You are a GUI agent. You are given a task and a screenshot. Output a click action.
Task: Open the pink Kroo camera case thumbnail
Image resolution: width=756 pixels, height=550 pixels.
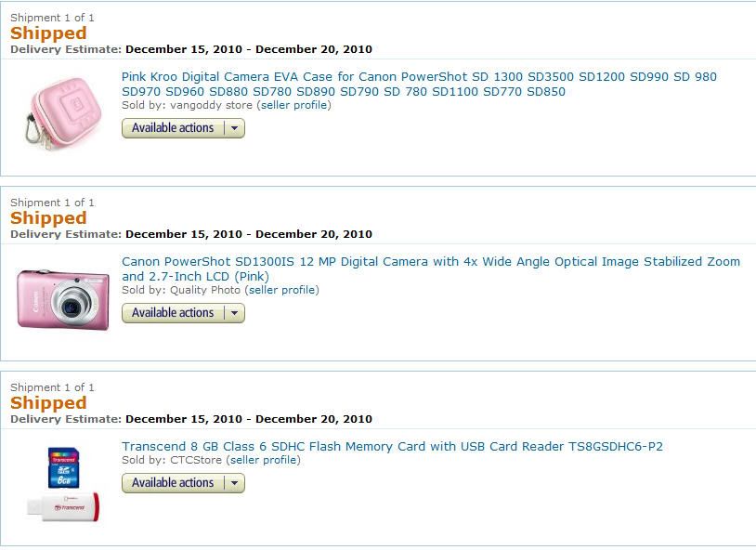[62, 112]
